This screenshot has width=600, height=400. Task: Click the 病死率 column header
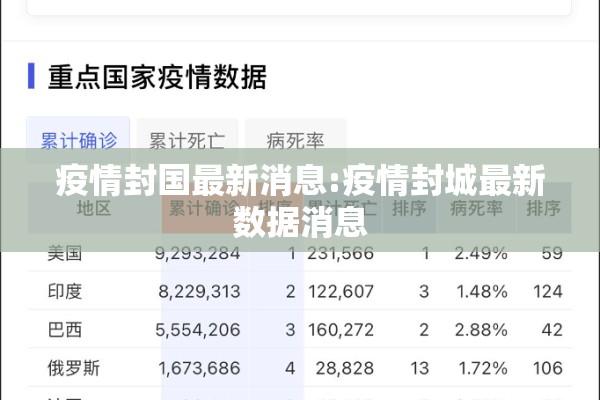(x=476, y=209)
